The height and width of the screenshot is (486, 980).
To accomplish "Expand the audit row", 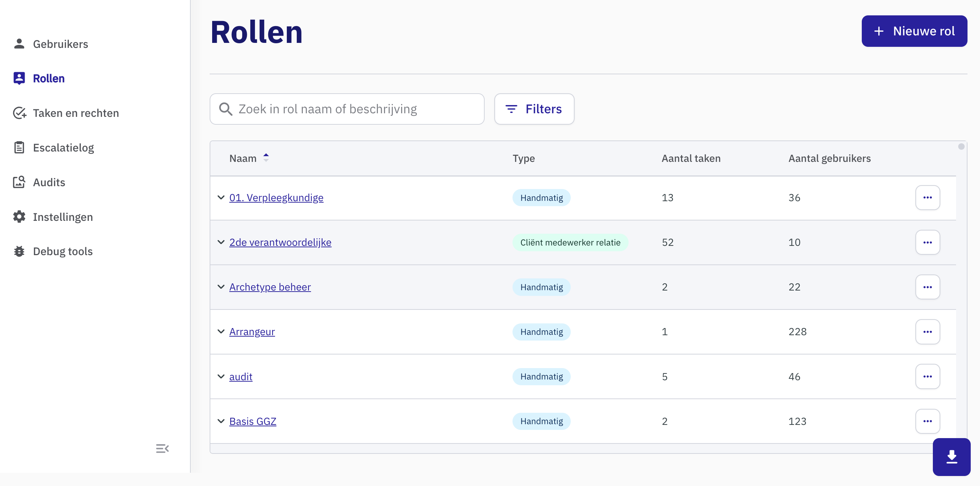I will [221, 376].
